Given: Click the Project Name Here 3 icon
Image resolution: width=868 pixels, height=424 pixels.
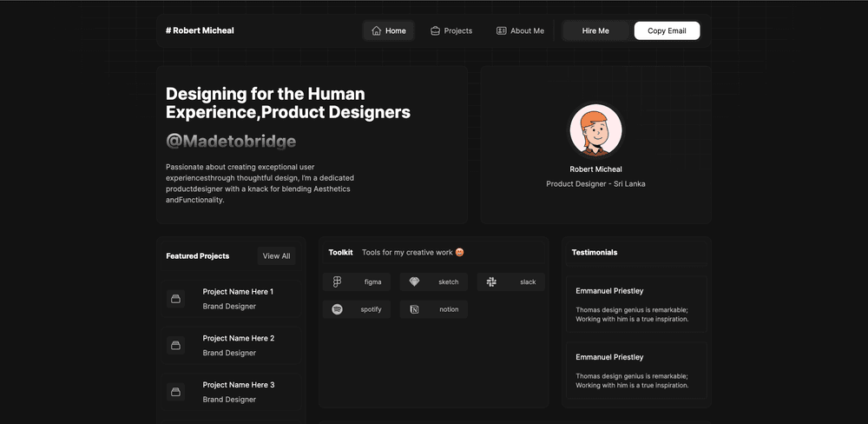Looking at the screenshot, I should click(175, 392).
